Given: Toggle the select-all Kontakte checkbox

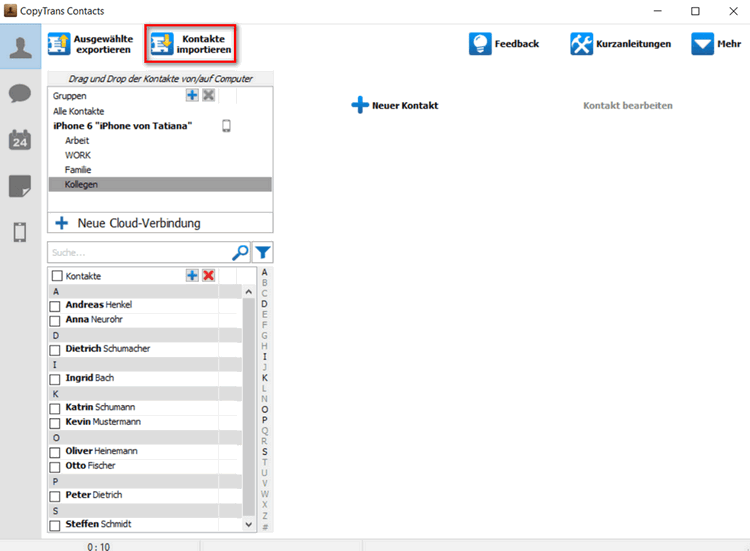Looking at the screenshot, I should click(x=57, y=276).
